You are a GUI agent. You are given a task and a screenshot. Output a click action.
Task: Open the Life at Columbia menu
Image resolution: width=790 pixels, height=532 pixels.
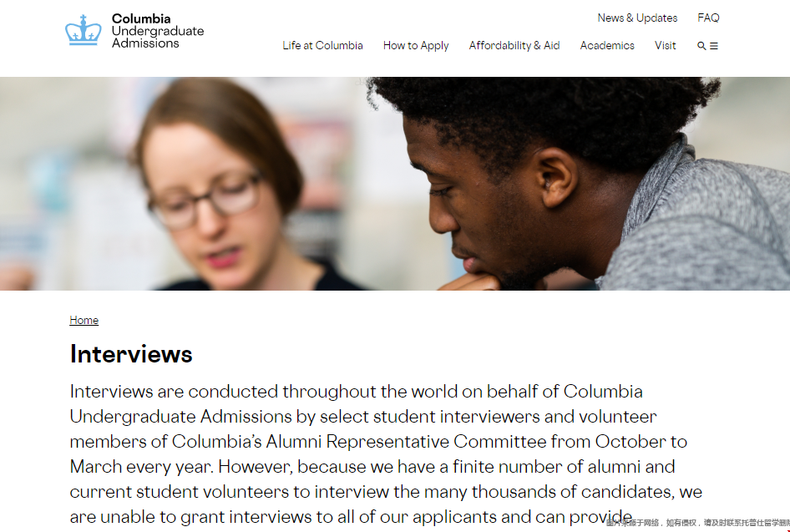tap(322, 46)
